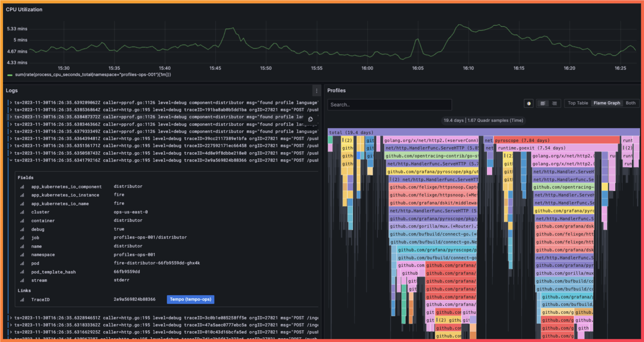This screenshot has width=644, height=342.
Task: Select the total (19.4 days) flame bar
Action: (x=484, y=133)
